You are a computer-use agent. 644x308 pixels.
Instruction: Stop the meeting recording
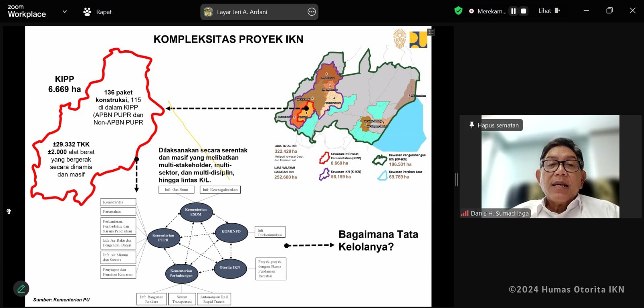(524, 11)
